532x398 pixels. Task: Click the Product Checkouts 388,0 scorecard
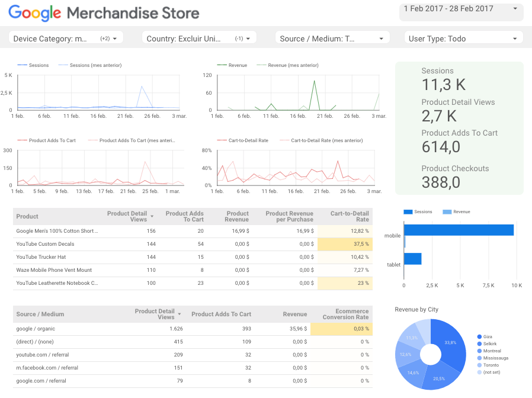click(455, 177)
